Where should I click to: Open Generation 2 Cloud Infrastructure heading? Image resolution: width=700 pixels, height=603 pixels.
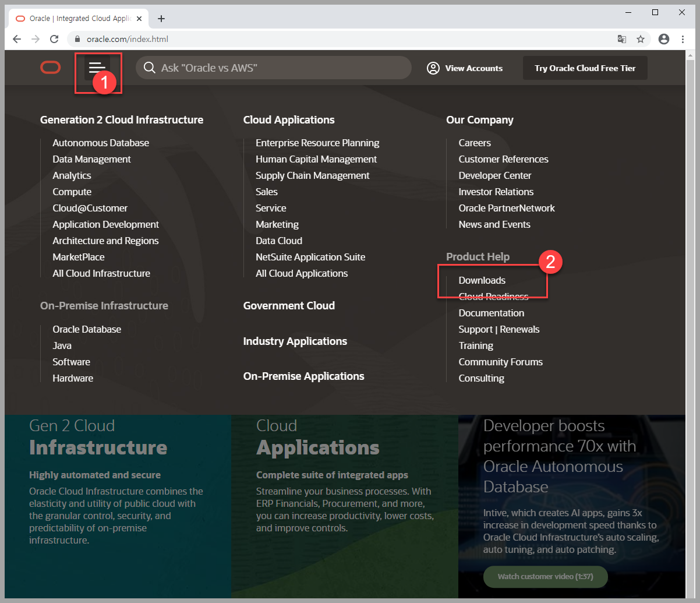[122, 120]
